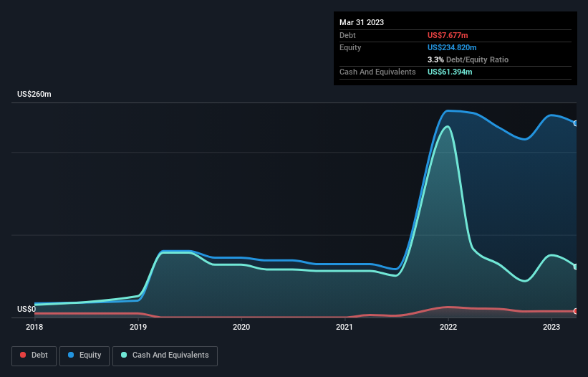
Task: Click the blue Equity legend dot
Action: click(71, 355)
